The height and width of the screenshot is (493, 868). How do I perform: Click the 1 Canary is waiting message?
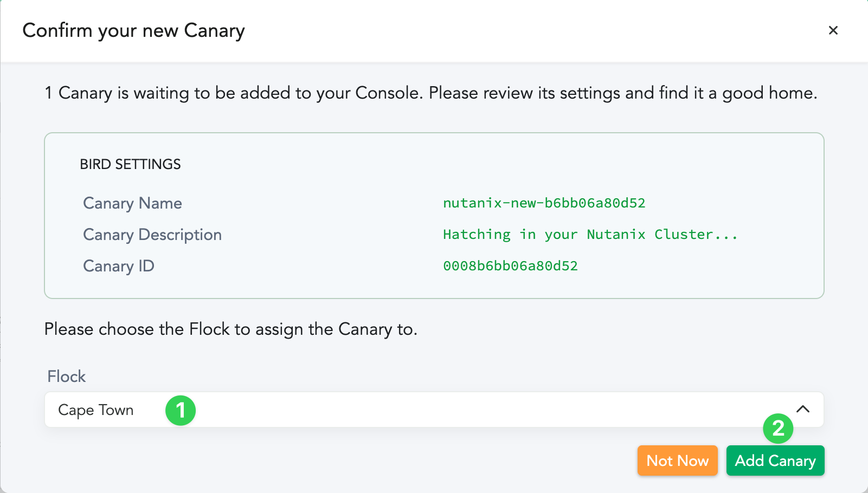point(430,93)
